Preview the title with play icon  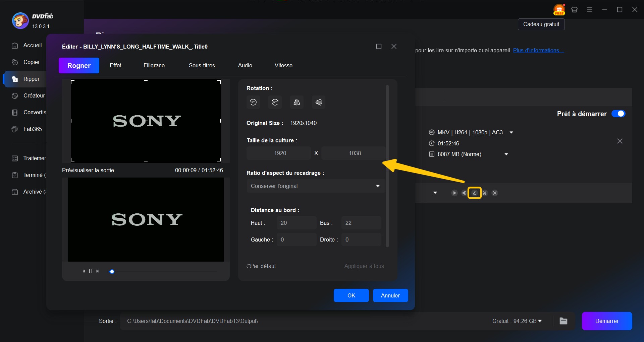point(454,193)
